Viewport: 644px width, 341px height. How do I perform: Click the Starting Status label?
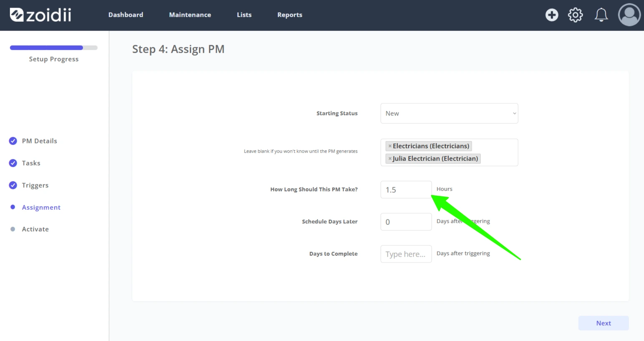[x=337, y=113]
